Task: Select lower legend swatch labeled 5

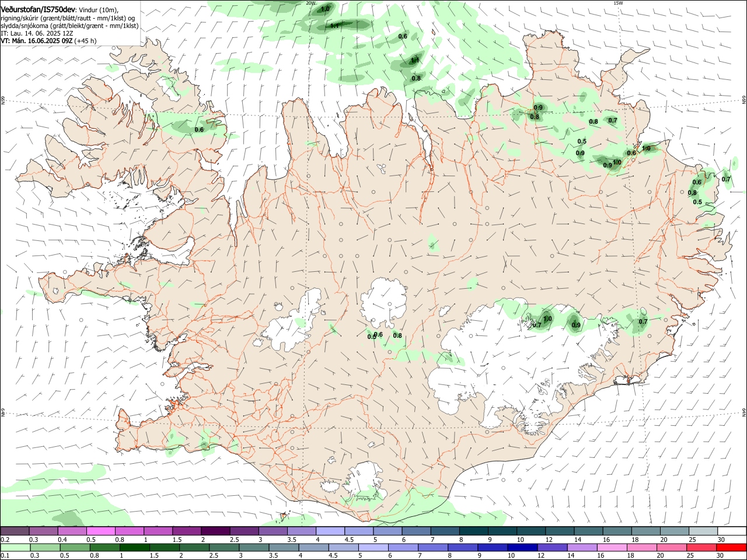Action: (x=373, y=548)
